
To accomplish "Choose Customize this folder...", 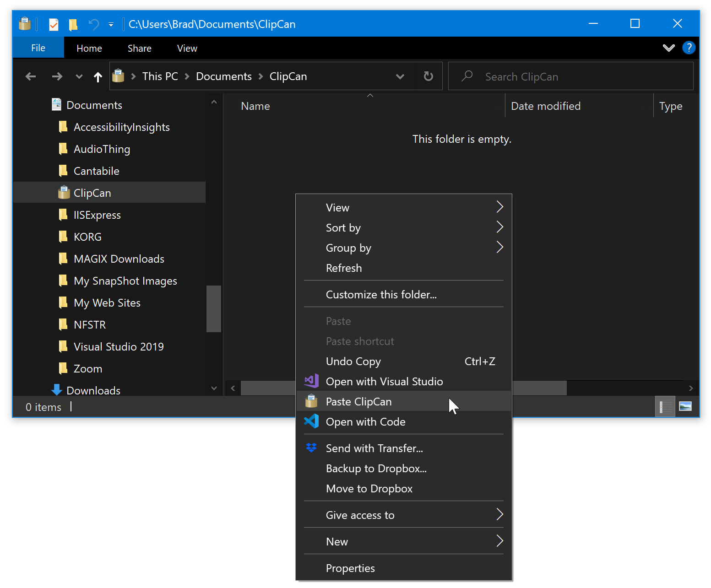I will pyautogui.click(x=404, y=295).
